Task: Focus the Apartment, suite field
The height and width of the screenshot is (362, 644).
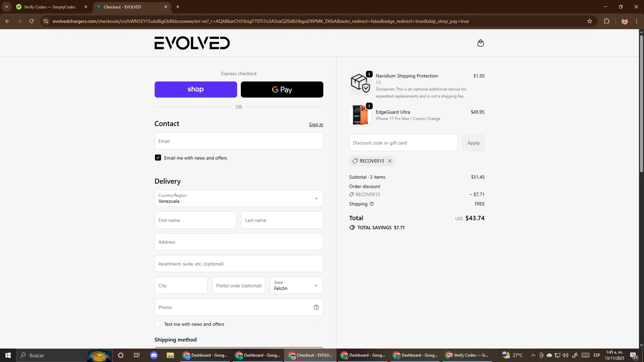Action: click(x=239, y=264)
